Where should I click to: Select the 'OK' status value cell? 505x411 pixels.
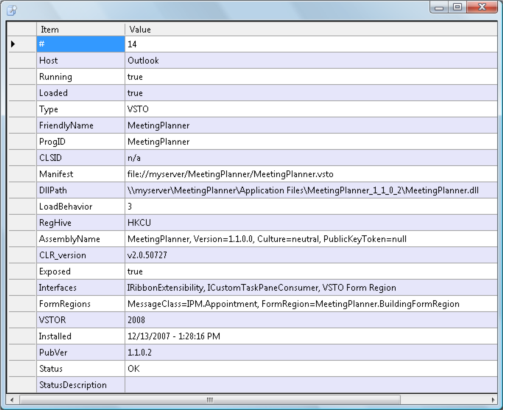click(x=311, y=369)
